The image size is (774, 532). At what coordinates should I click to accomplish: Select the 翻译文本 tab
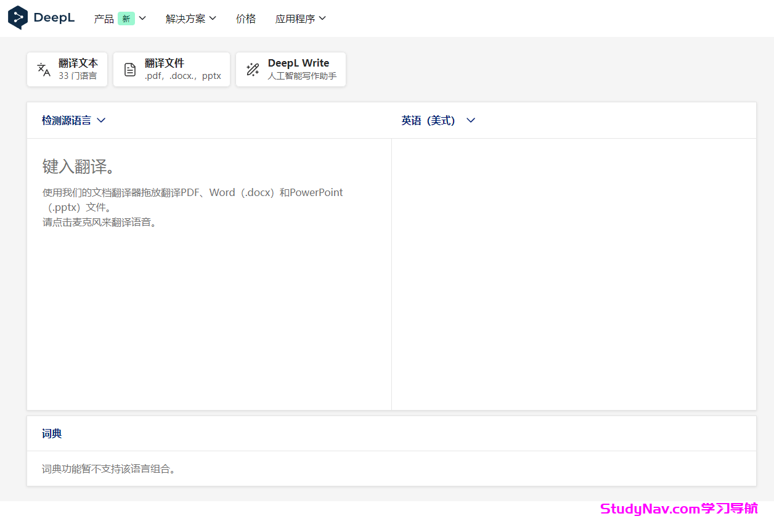67,69
